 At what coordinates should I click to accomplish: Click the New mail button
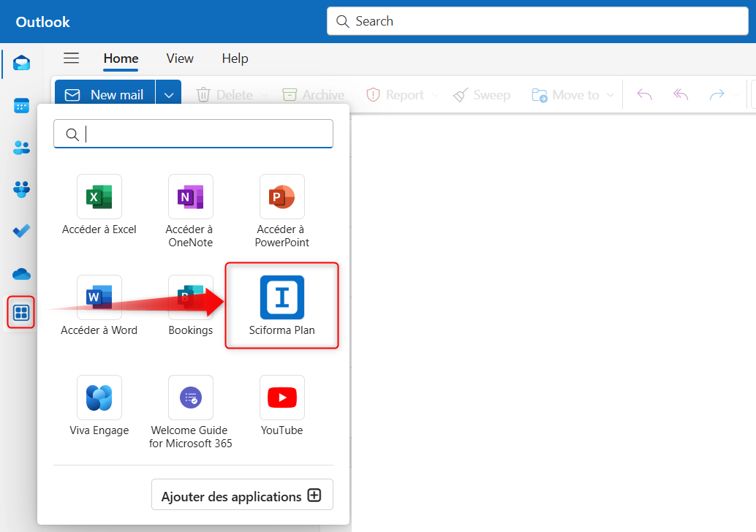(x=105, y=95)
